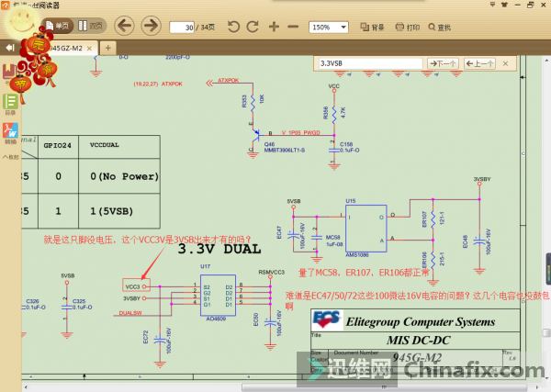Open the title bar dropdown menu icon

tap(492, 5)
